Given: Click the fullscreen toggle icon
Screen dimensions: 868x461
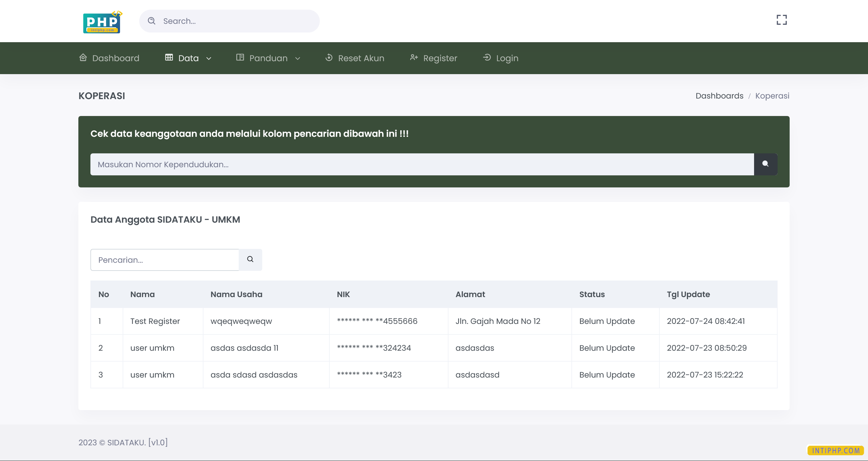Looking at the screenshot, I should click(781, 20).
